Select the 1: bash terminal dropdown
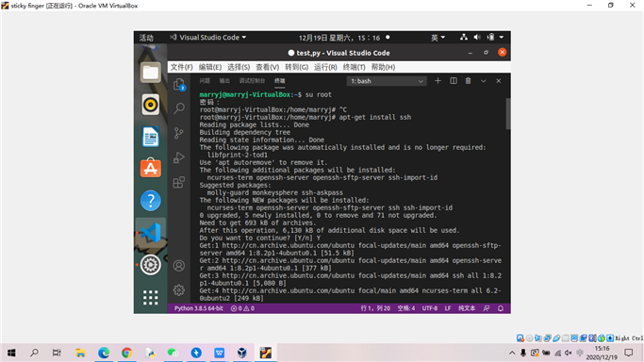Image resolution: width=644 pixels, height=362 pixels. tap(387, 81)
